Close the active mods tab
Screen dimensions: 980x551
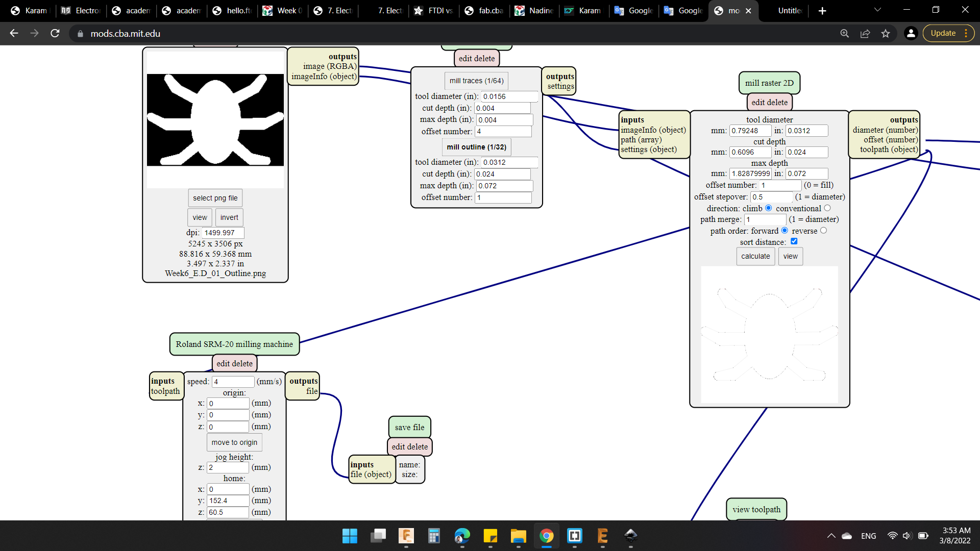748,11
